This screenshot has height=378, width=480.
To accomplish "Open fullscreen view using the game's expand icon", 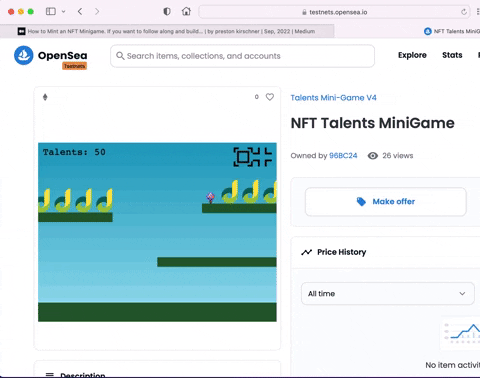I will click(253, 157).
